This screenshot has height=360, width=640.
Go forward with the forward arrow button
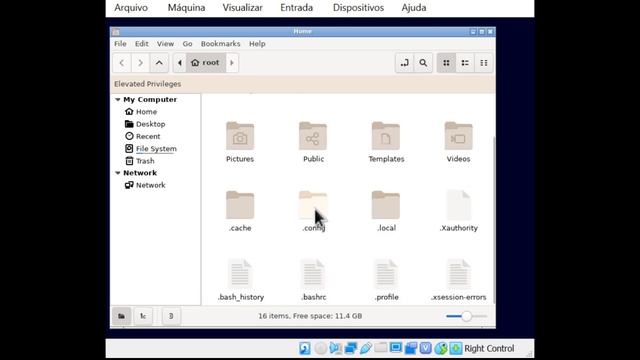pos(140,63)
